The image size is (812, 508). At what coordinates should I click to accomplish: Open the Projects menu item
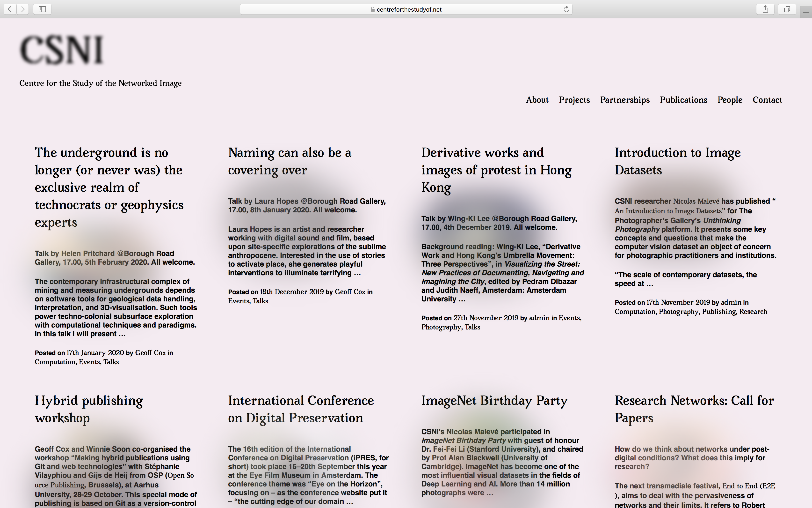(574, 100)
